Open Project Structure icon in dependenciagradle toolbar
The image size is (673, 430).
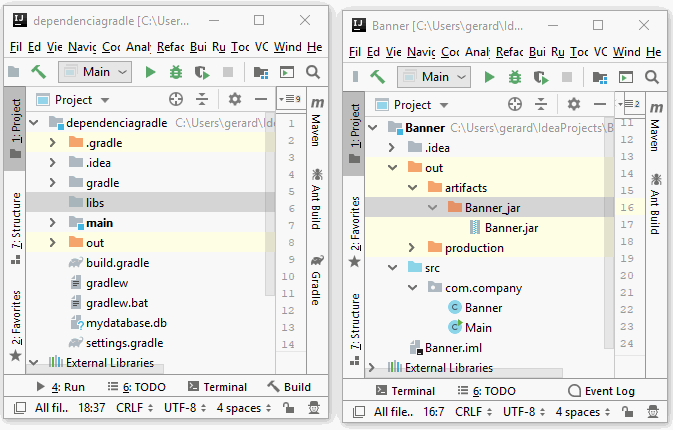(x=260, y=72)
